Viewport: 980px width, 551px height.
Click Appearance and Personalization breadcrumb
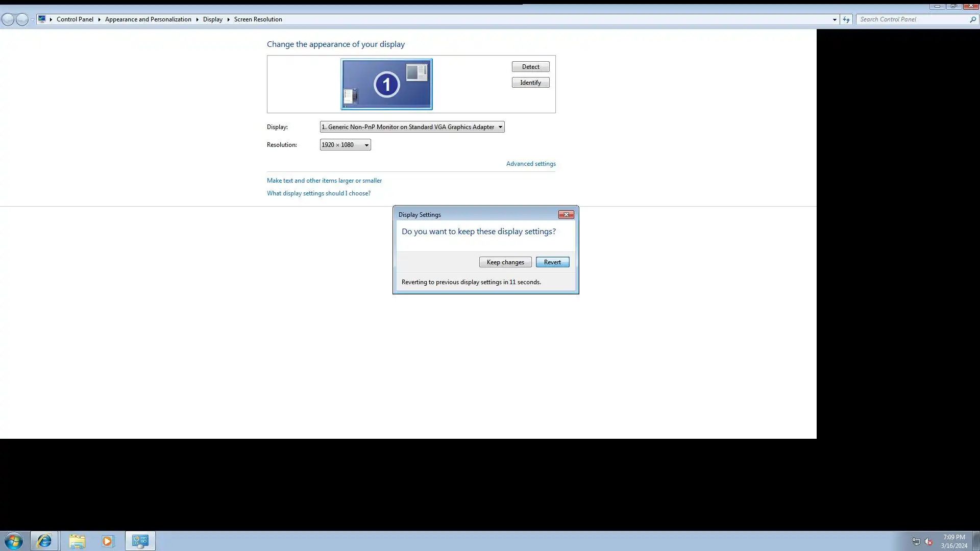148,19
